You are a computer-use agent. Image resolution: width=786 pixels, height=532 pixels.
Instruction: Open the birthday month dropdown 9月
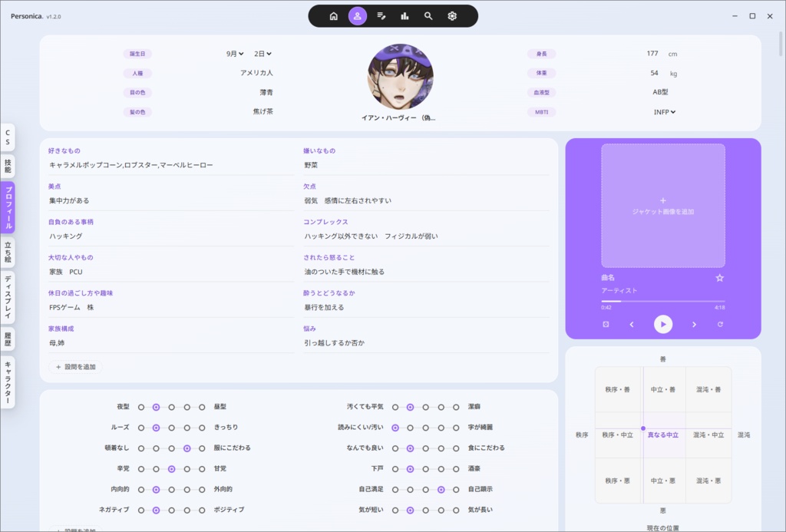(235, 54)
